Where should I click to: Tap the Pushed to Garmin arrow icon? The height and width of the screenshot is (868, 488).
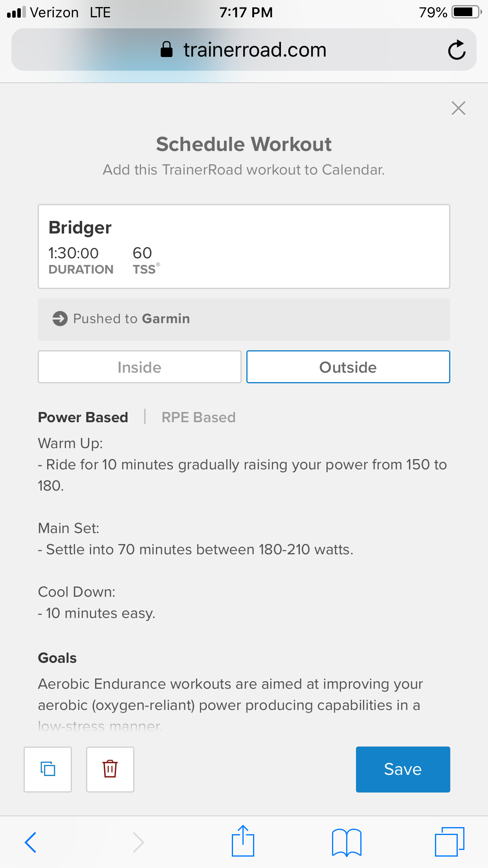(60, 318)
